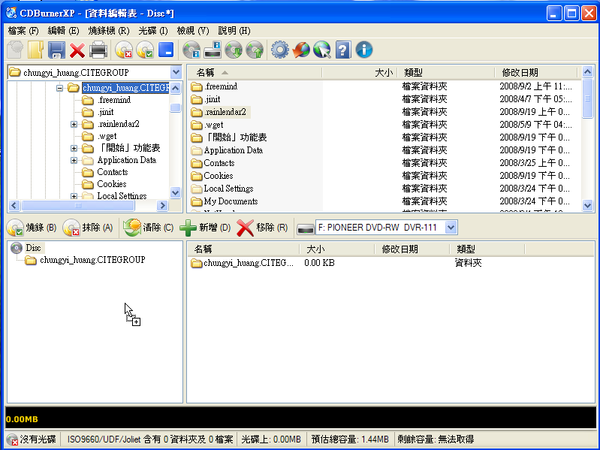Click the globe with orange arrow icon
The image size is (600, 450).
[301, 50]
